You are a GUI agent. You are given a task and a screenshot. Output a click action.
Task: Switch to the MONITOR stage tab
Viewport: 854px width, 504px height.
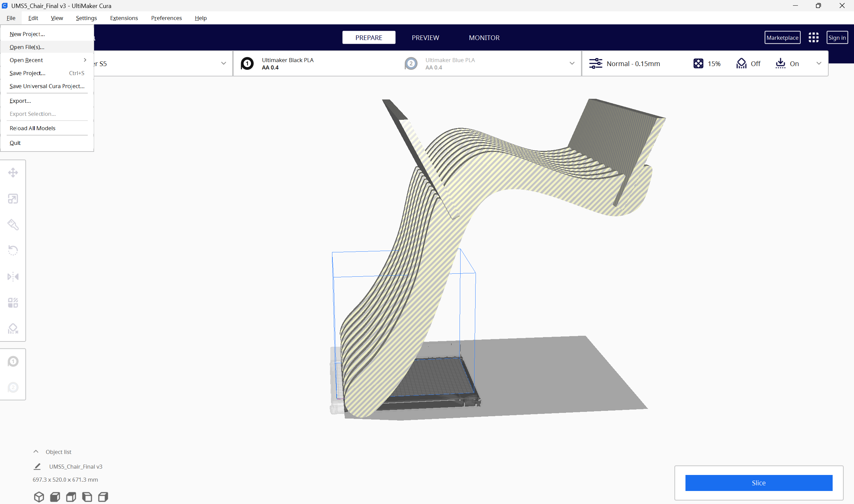484,37
